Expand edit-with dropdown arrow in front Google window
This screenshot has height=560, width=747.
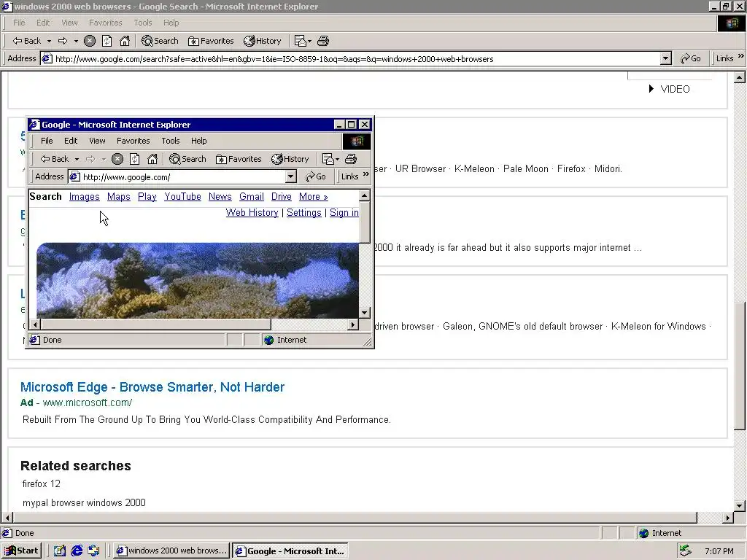pos(337,159)
